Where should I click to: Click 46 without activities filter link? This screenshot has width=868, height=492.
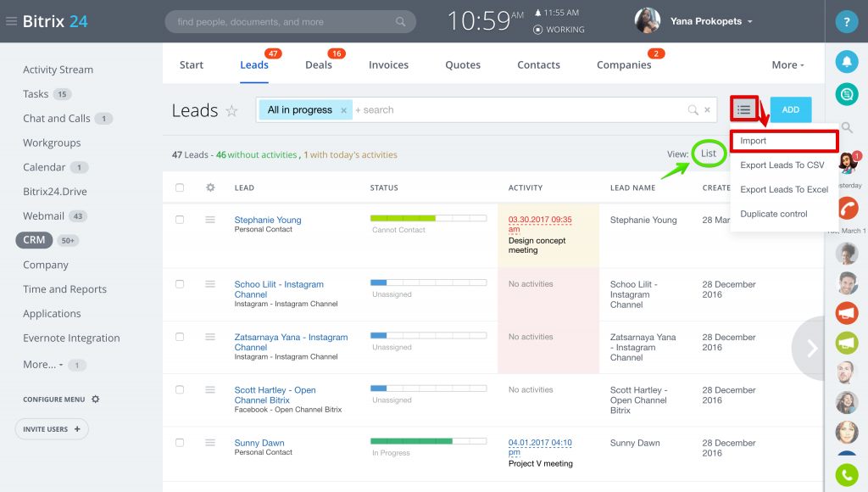point(257,155)
